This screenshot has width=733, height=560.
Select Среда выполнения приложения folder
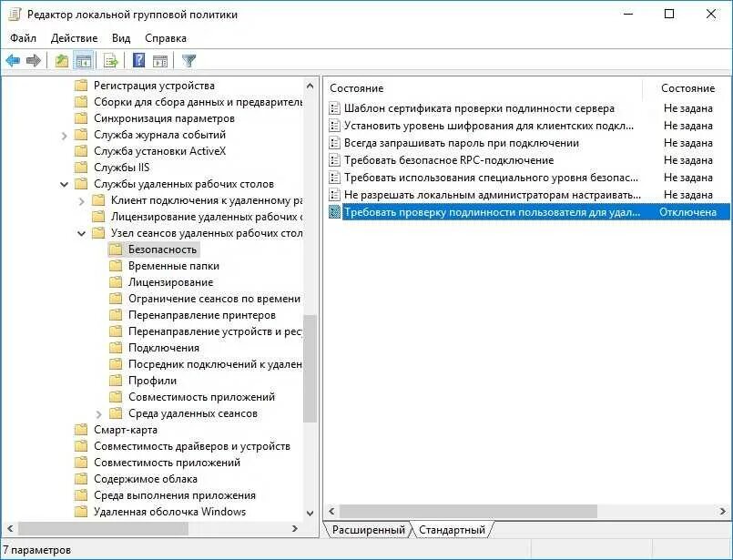pyautogui.click(x=175, y=495)
